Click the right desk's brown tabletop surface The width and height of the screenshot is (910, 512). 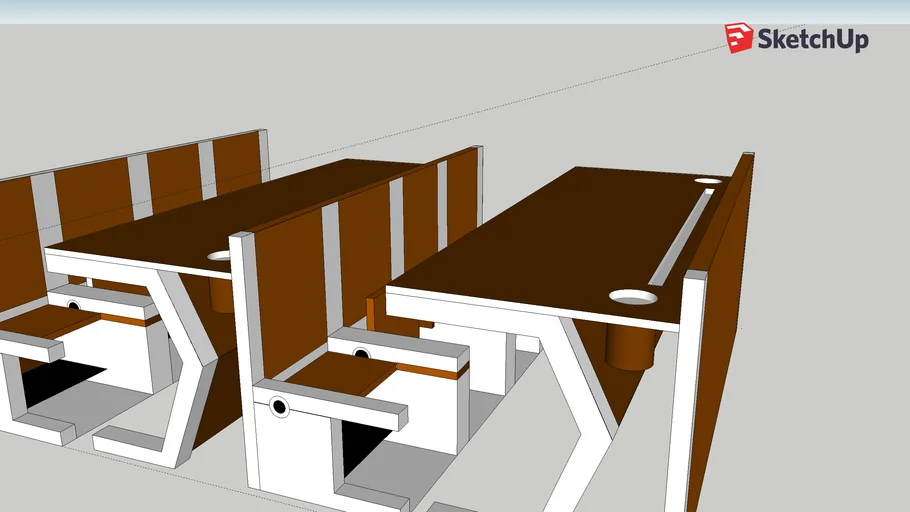(x=560, y=240)
